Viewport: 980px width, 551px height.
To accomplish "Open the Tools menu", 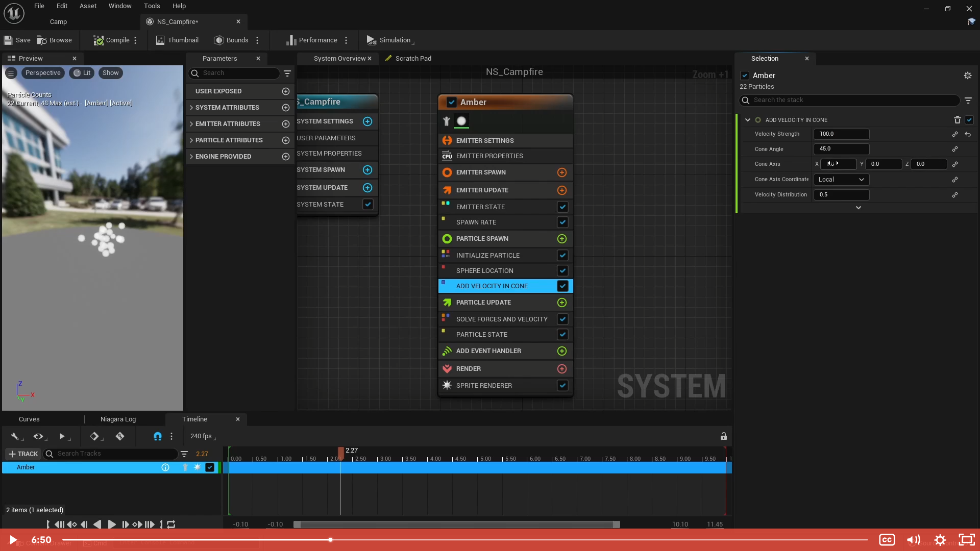I will [x=152, y=6].
